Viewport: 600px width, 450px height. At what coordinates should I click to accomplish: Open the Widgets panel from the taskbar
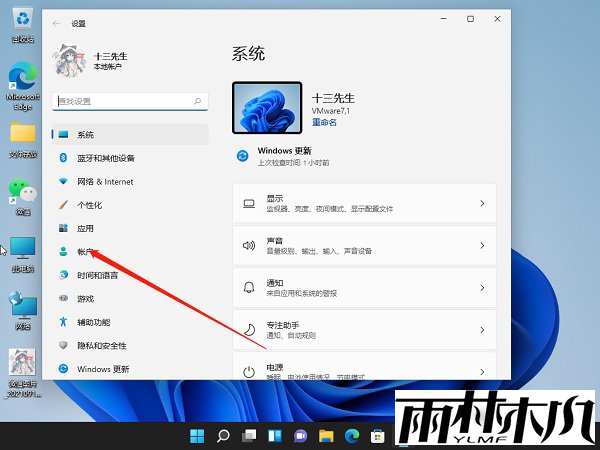point(275,435)
